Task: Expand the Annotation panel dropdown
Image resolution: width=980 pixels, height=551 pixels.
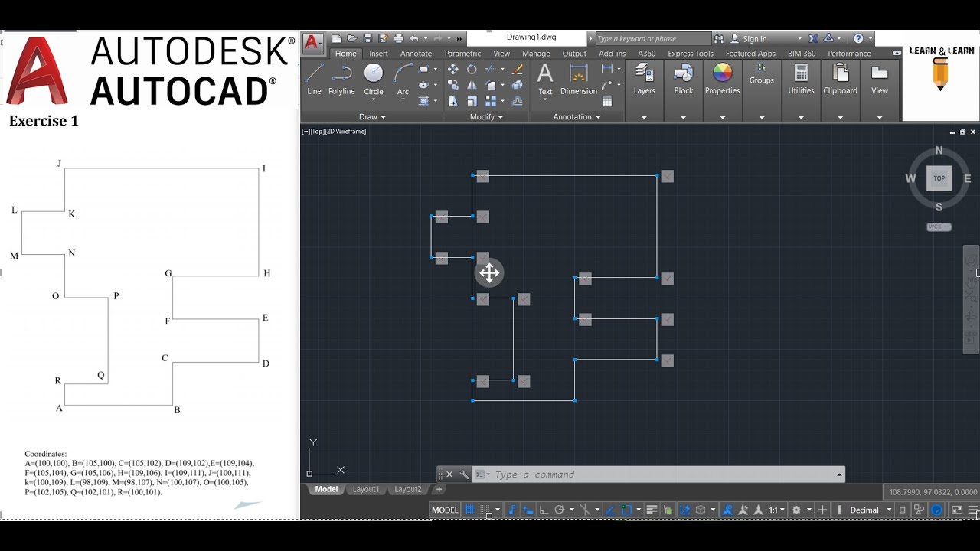Action: (x=577, y=117)
